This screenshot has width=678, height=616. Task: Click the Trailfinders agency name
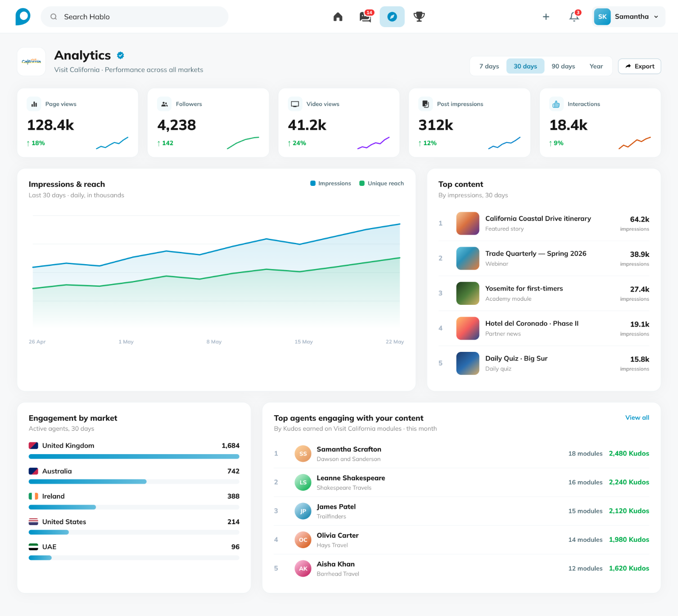pos(331,516)
